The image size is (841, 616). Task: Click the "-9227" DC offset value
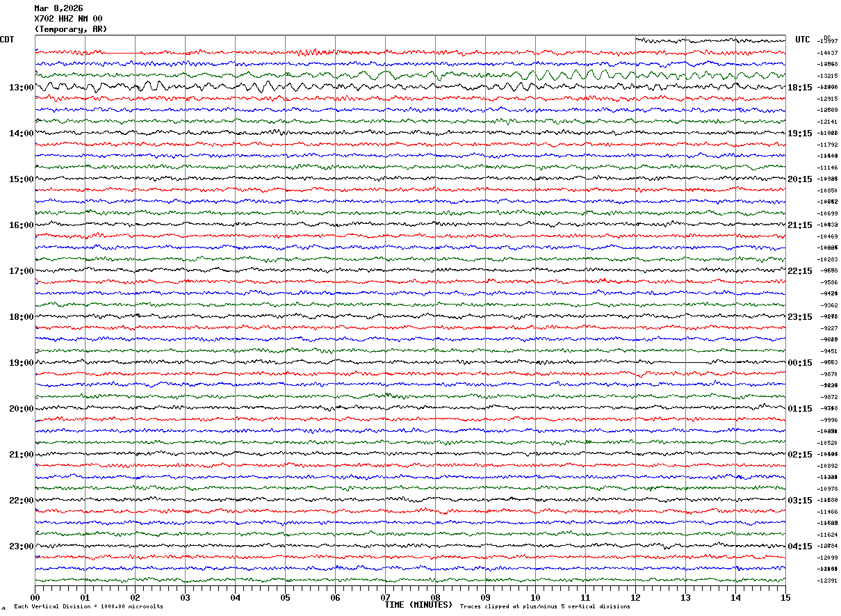pos(829,328)
